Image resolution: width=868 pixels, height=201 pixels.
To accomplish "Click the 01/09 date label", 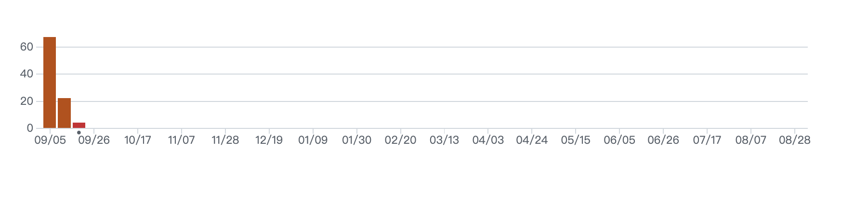I will 313,140.
